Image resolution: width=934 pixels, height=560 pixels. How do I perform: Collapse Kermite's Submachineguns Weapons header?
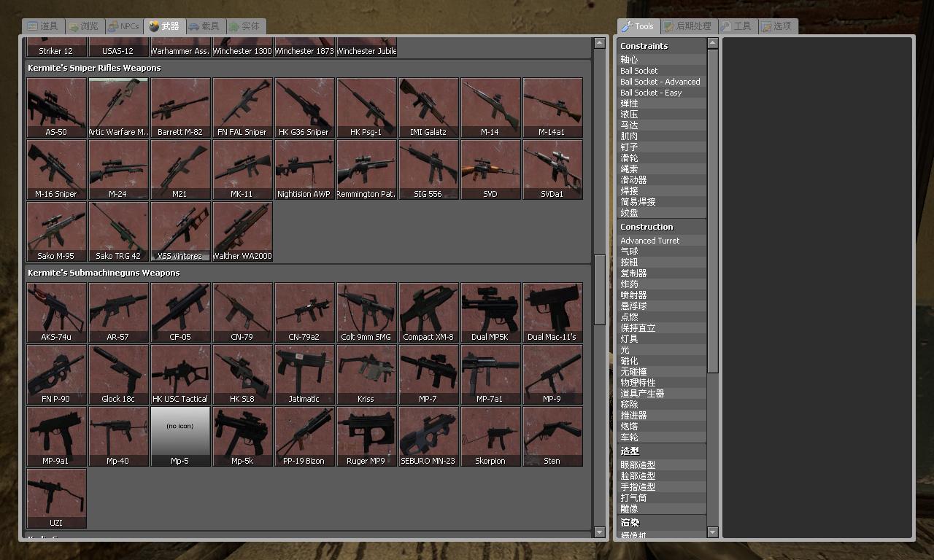pyautogui.click(x=308, y=273)
